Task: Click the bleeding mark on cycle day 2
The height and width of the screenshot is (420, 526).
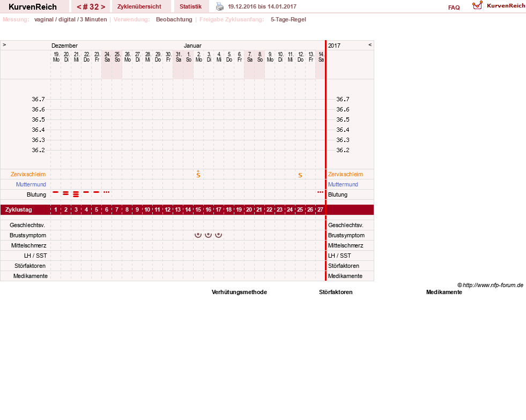Action: pyautogui.click(x=66, y=193)
